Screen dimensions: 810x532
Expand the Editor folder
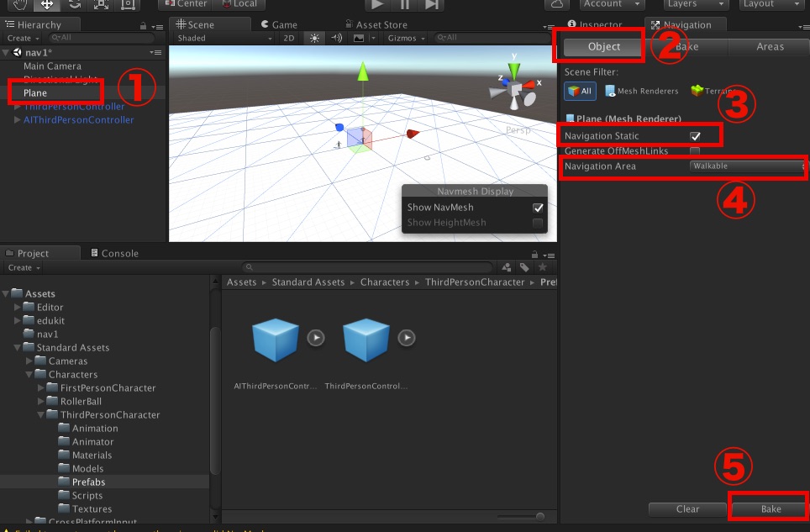(17, 307)
